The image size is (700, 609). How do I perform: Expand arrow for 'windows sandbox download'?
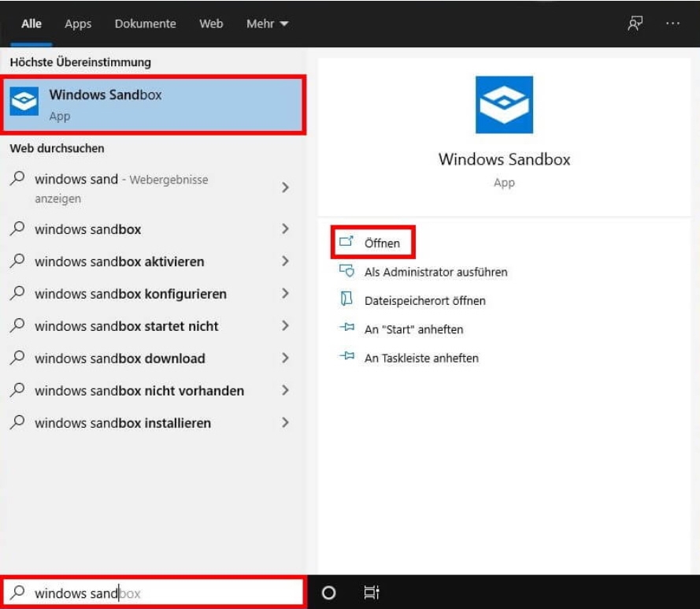pos(285,358)
